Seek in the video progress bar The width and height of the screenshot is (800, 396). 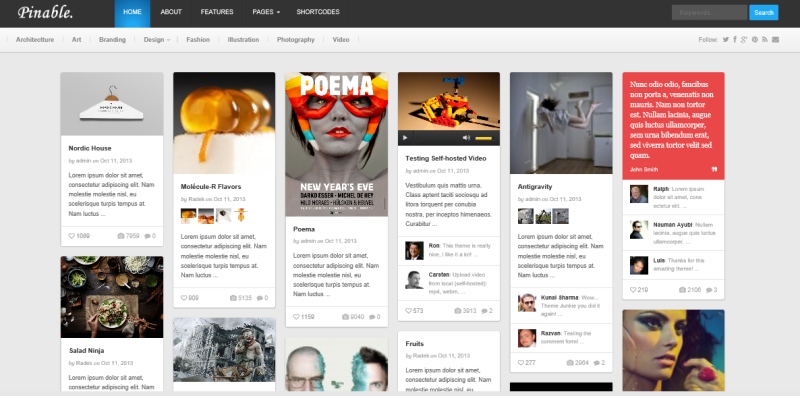tap(436, 138)
